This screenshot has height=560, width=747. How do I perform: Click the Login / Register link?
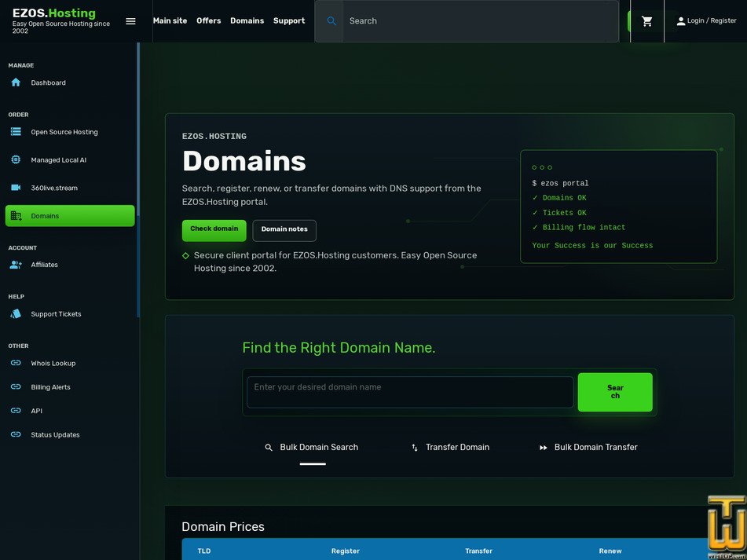pyautogui.click(x=706, y=21)
